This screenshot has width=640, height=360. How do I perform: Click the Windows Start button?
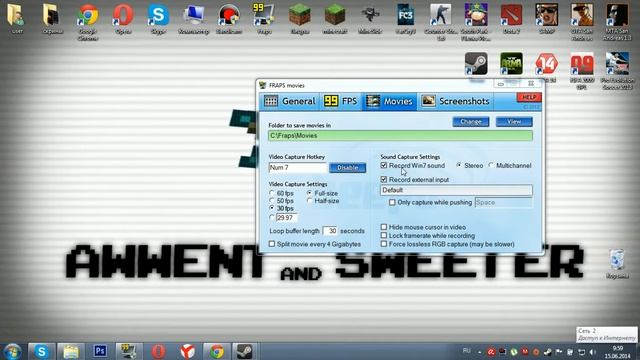coord(12,351)
